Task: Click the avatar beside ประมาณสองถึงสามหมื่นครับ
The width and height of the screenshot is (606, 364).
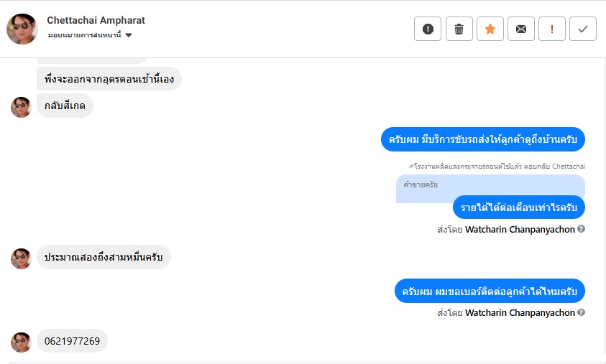Action: coord(21,258)
